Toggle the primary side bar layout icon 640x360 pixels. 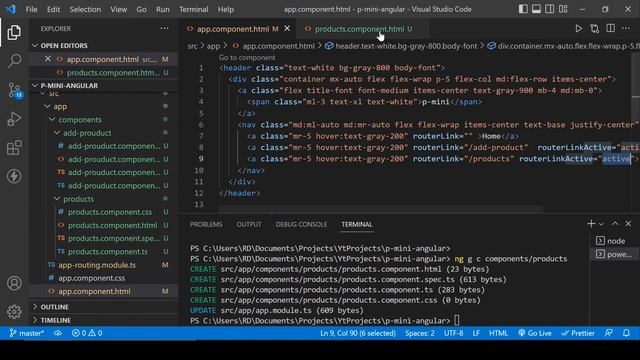click(523, 9)
